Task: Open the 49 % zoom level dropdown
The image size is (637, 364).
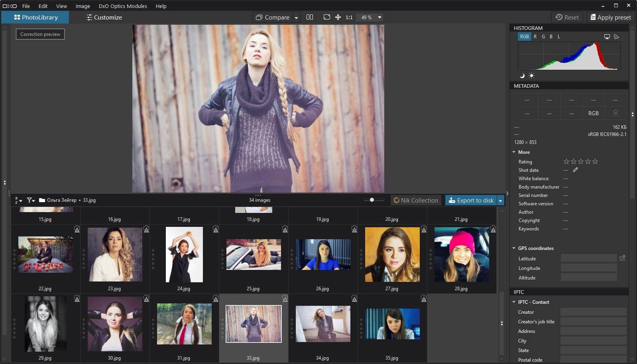Action: (379, 18)
